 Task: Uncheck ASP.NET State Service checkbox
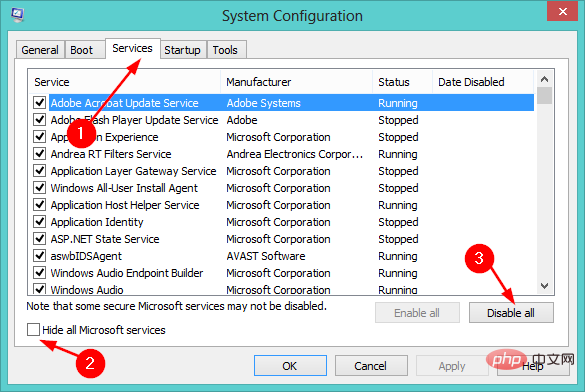(40, 239)
